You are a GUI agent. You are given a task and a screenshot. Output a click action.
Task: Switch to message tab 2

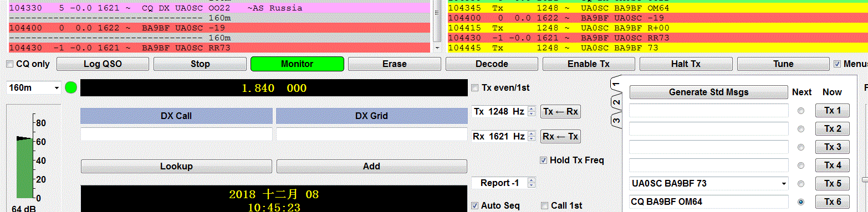click(616, 102)
